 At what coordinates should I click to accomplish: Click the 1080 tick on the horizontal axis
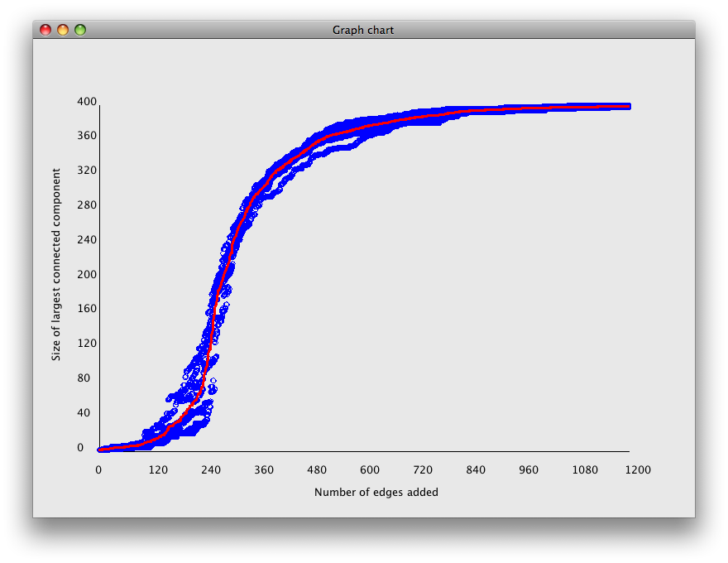pos(585,469)
